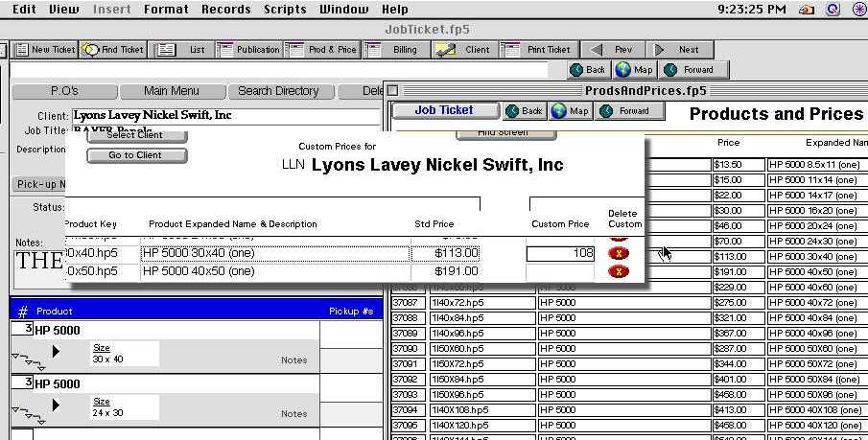Viewport: 868px width, 440px height.
Task: Click the Go to Client button
Action: coord(136,155)
